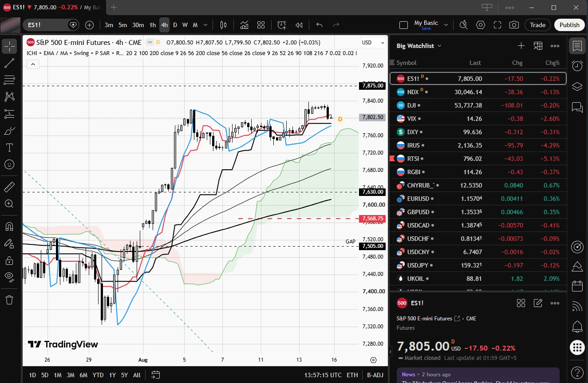
Task: Undo the last chart action
Action: click(x=319, y=25)
